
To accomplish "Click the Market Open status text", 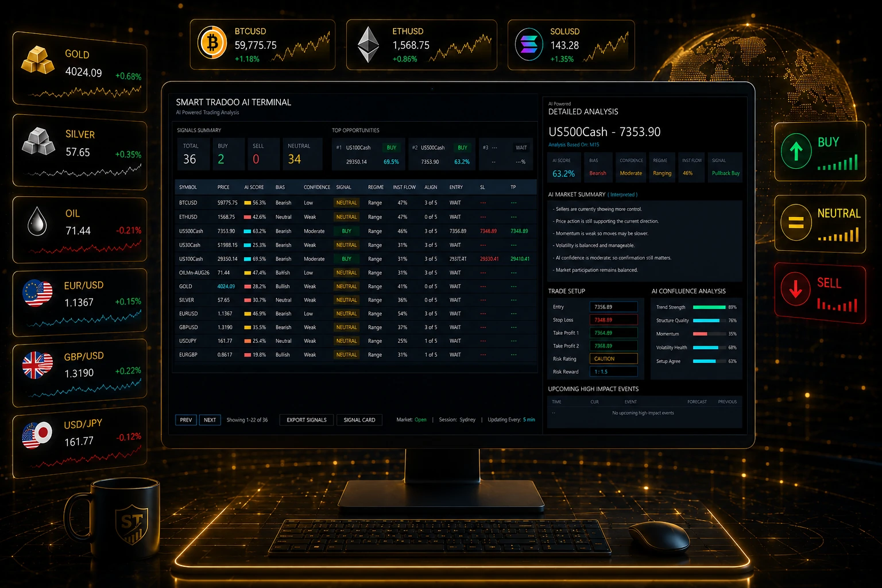I will pos(411,420).
